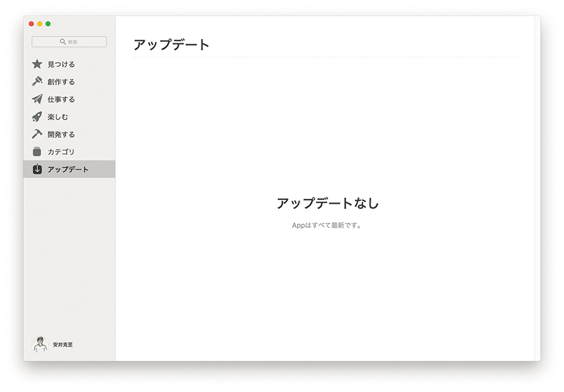Open the account avatar picture
The image size is (564, 392).
click(40, 344)
